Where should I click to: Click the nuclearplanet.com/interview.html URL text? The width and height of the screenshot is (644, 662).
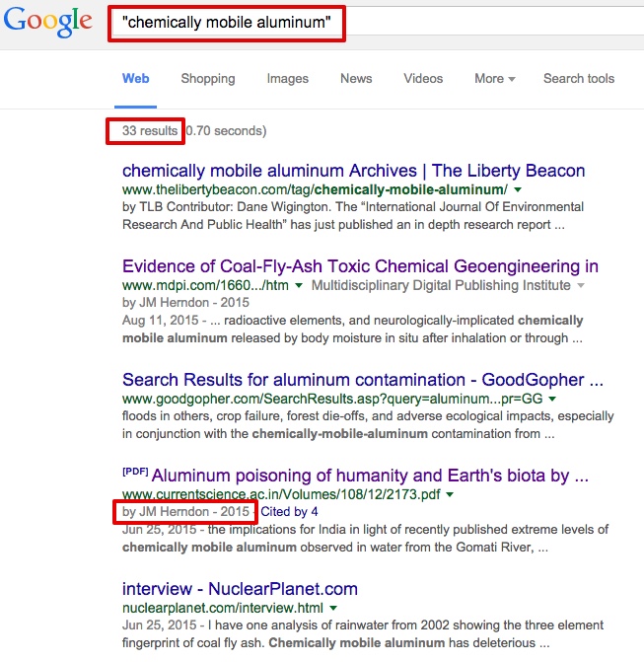[223, 608]
